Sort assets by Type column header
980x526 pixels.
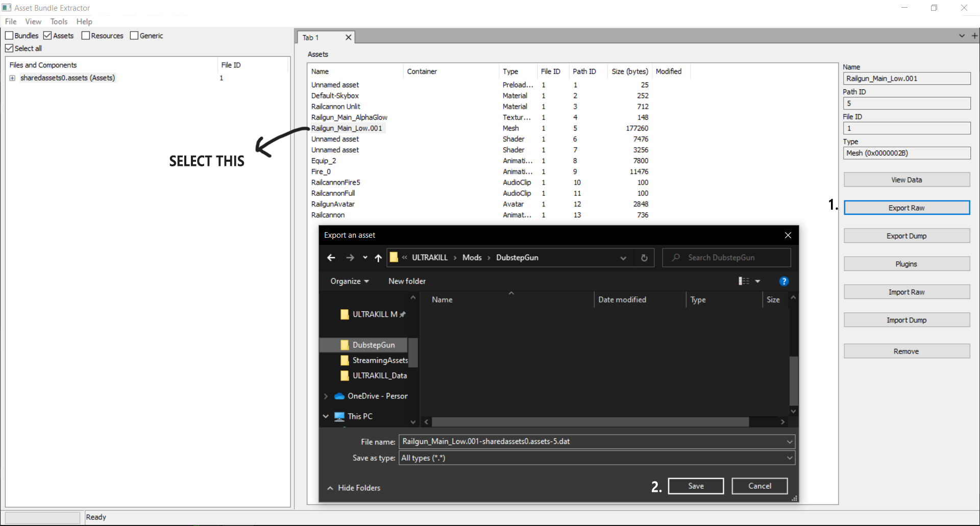[x=518, y=71]
